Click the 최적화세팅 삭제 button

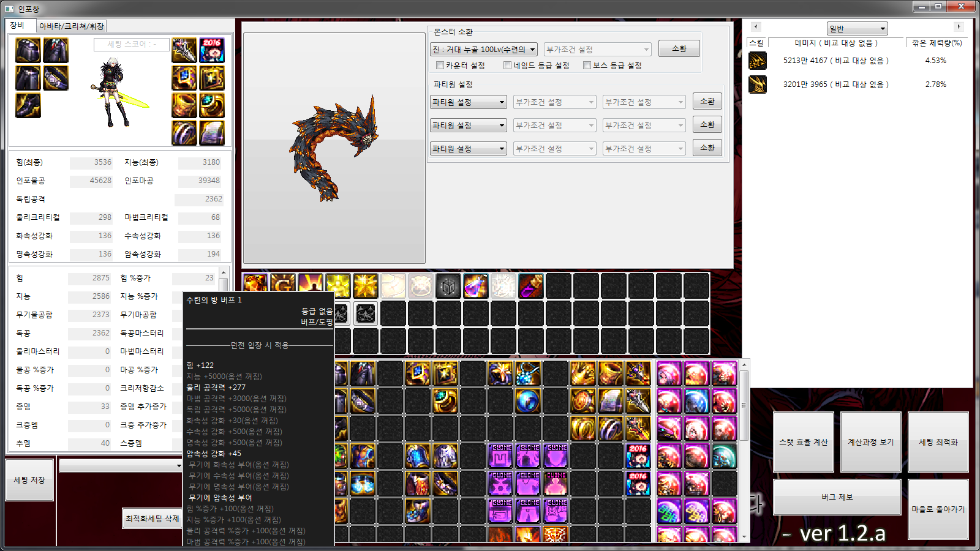point(152,519)
